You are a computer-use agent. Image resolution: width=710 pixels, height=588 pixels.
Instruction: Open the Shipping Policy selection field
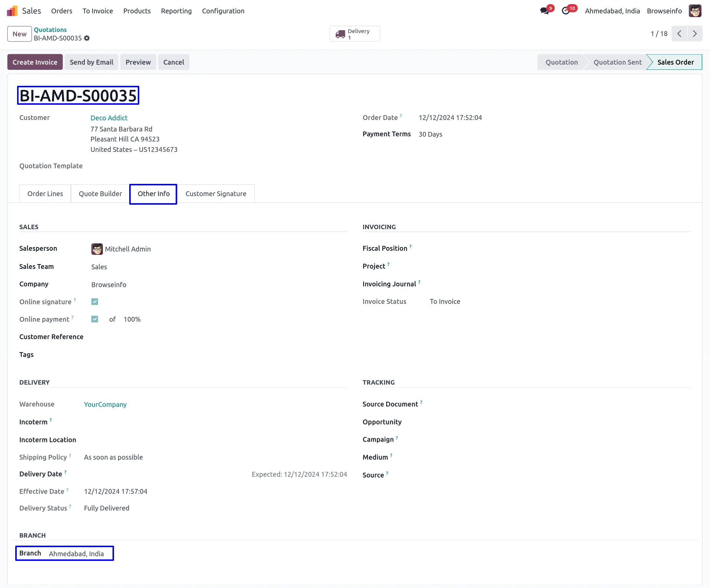(113, 457)
